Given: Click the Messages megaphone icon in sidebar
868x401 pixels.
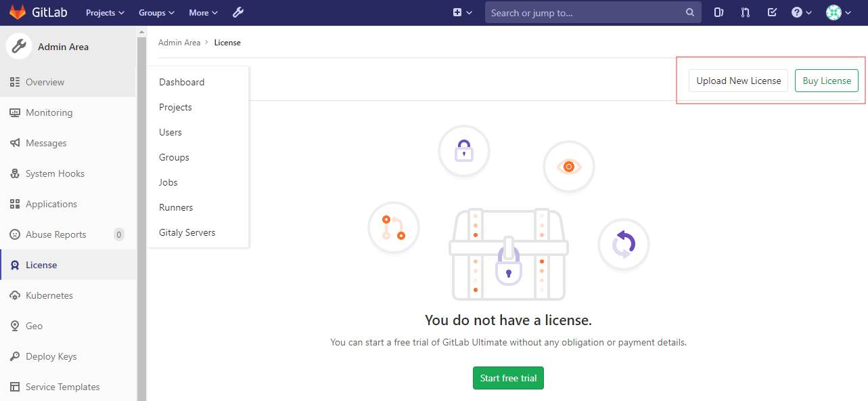Looking at the screenshot, I should pos(14,142).
